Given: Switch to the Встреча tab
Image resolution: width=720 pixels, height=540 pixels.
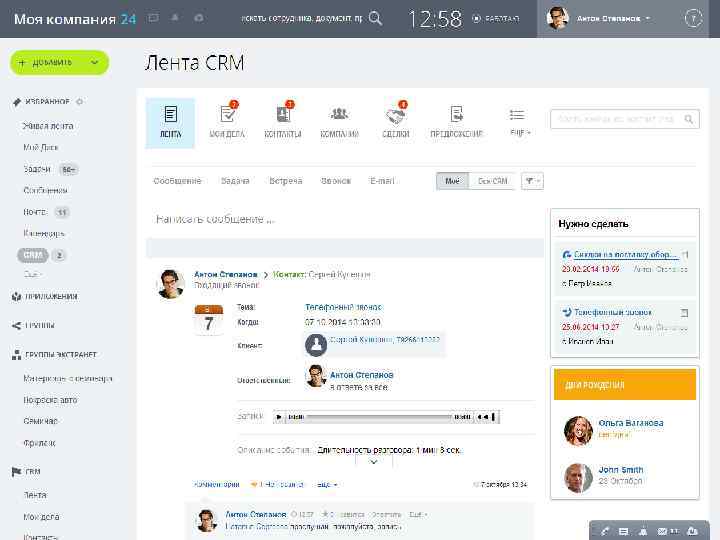Looking at the screenshot, I should point(286,181).
